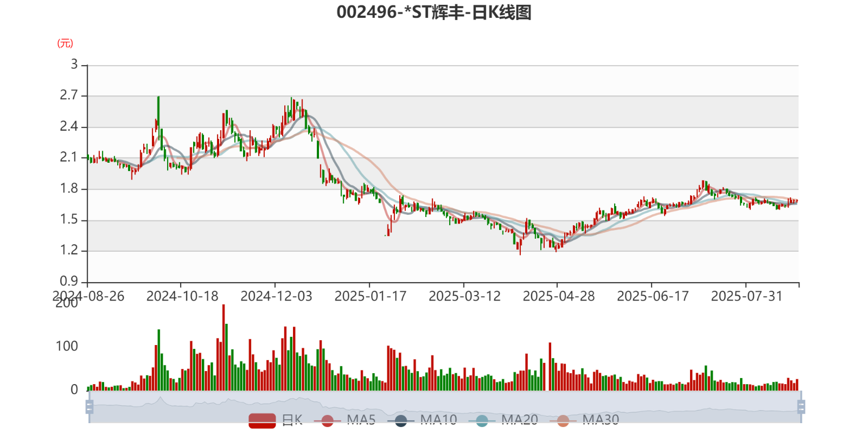Toggle the 日K candlestick series legend
Viewport: 868px width, 434px height.
pos(275,420)
